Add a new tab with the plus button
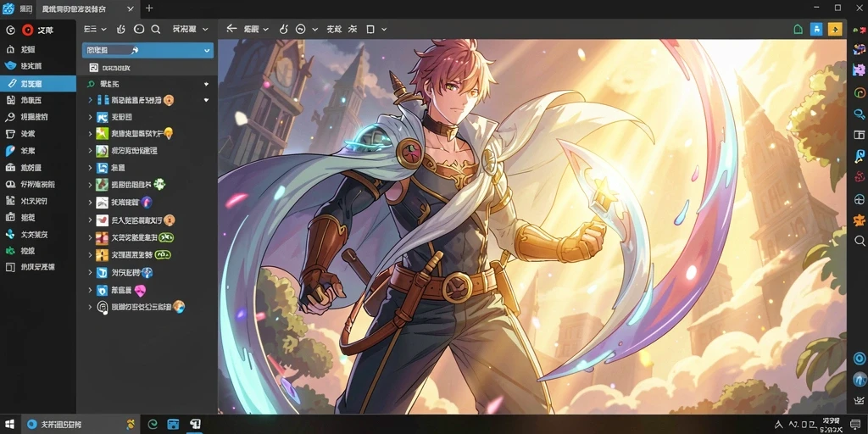The width and height of the screenshot is (868, 434). (149, 8)
